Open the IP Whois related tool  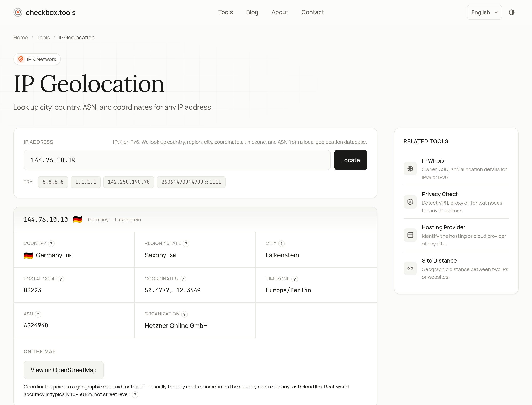coord(456,169)
